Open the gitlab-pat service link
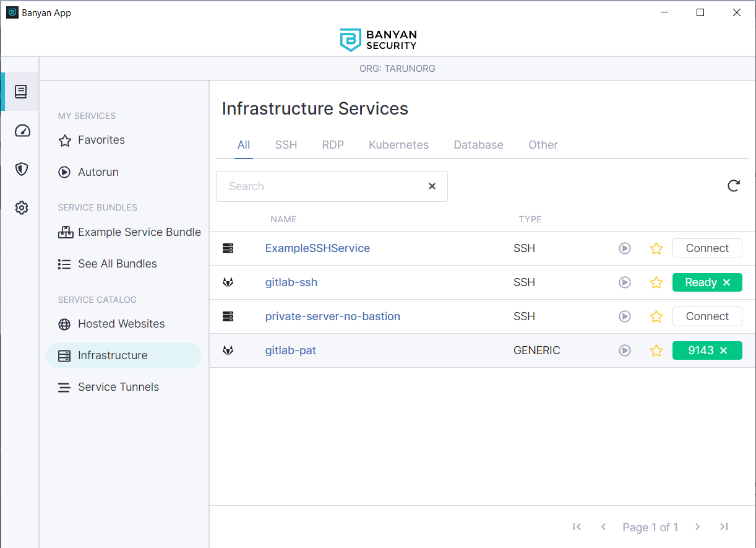Screen dimensions: 756x548 tap(290, 350)
